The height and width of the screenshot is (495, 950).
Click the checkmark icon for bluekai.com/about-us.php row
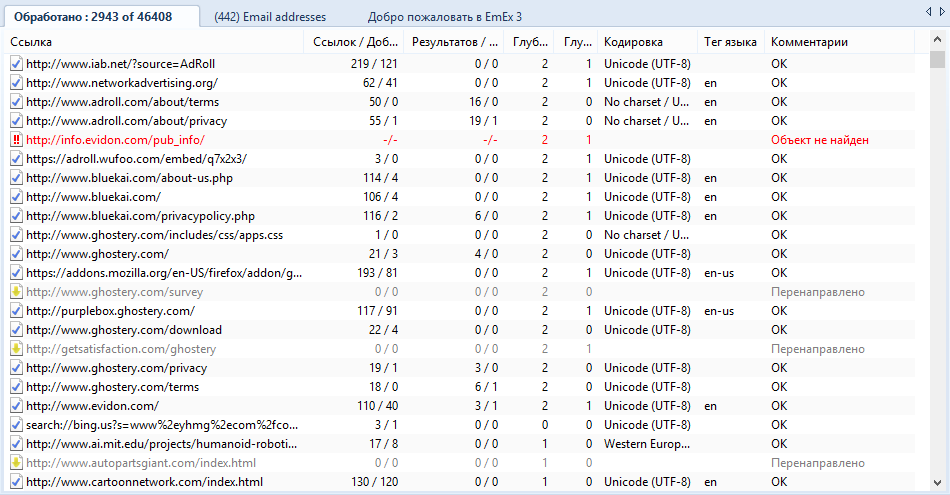point(16,178)
